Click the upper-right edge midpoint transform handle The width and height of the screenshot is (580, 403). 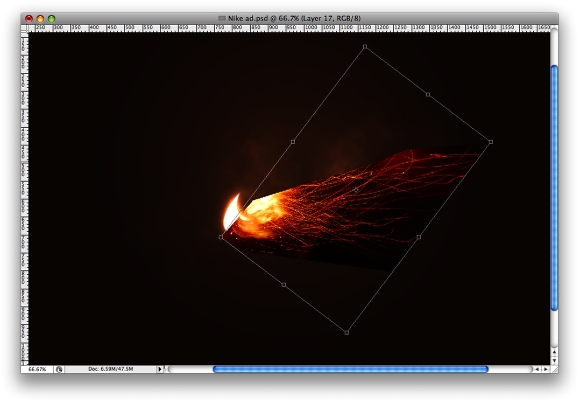point(428,94)
